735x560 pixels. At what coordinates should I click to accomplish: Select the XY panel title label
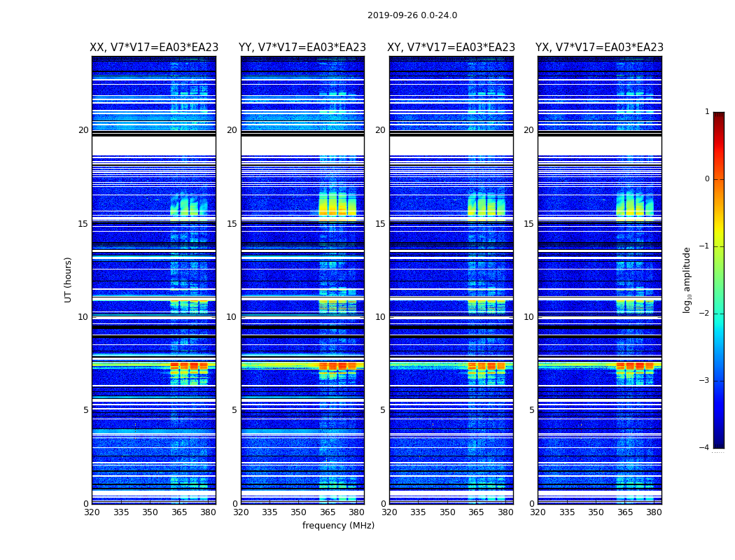tap(451, 48)
